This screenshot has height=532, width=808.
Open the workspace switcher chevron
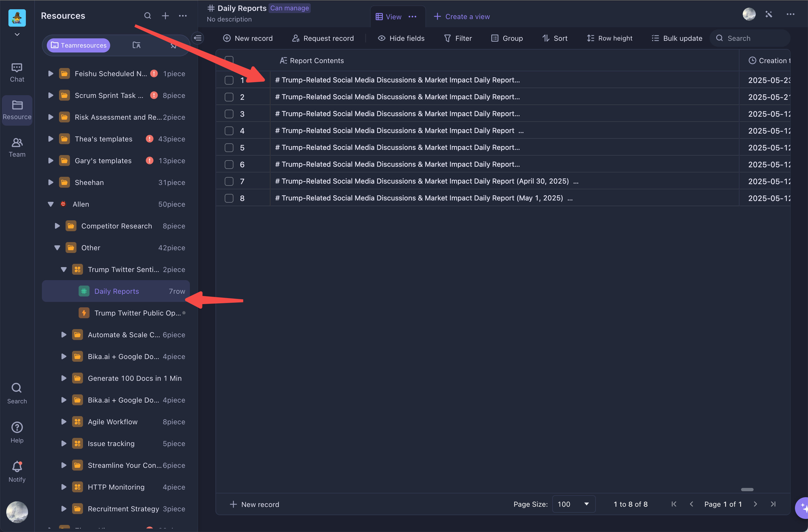point(17,35)
